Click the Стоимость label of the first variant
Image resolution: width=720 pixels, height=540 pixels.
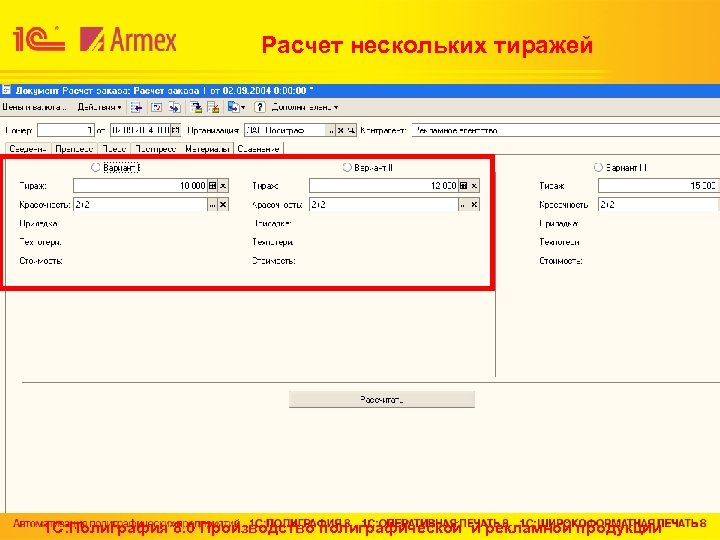click(41, 261)
